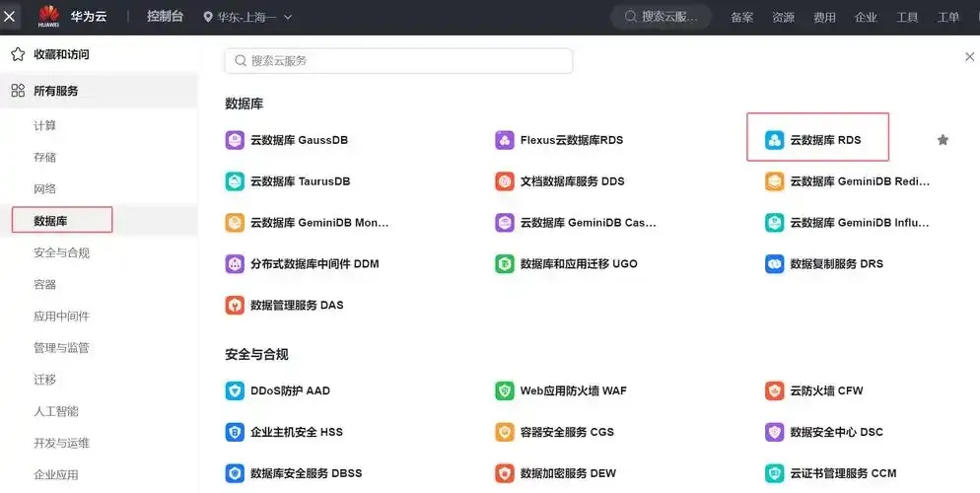Viewport: 980px width, 493px height.
Task: Open 云数据库 GeminiDB Cassandra icon
Action: (x=505, y=223)
